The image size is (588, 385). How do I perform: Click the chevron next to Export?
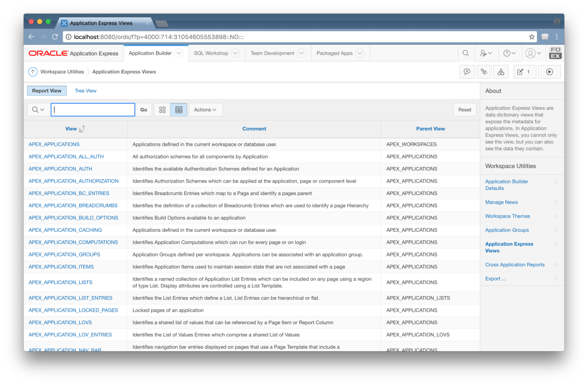tap(556, 278)
